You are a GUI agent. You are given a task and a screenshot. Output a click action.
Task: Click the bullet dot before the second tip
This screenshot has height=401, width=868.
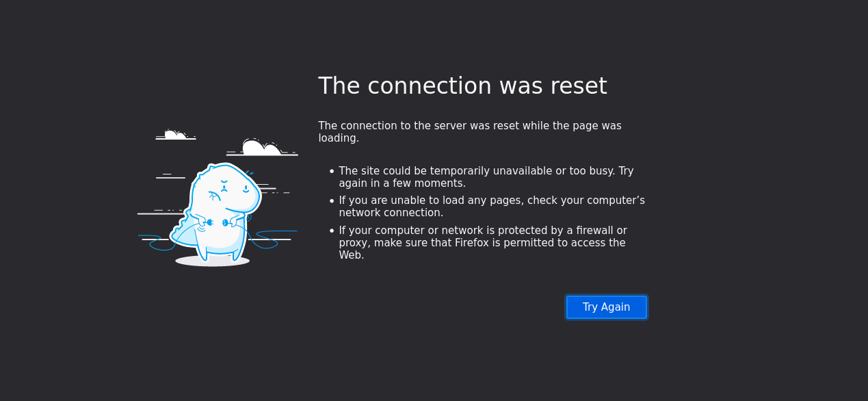pos(332,201)
